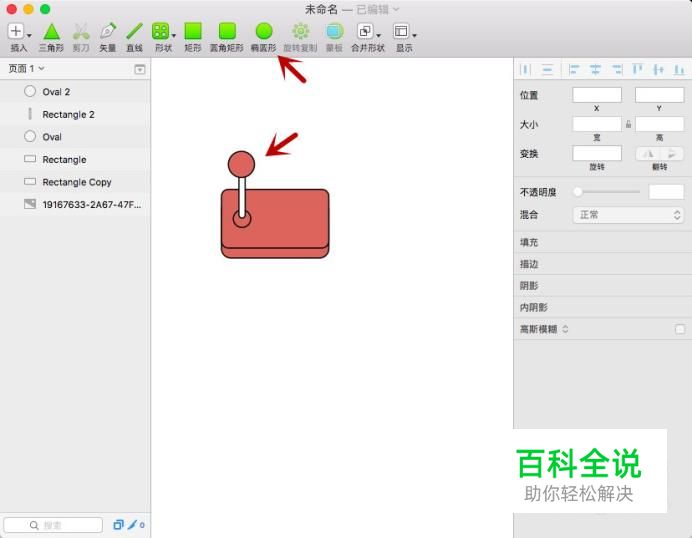The height and width of the screenshot is (538, 692).
Task: Click the position Y input field
Action: coord(659,95)
